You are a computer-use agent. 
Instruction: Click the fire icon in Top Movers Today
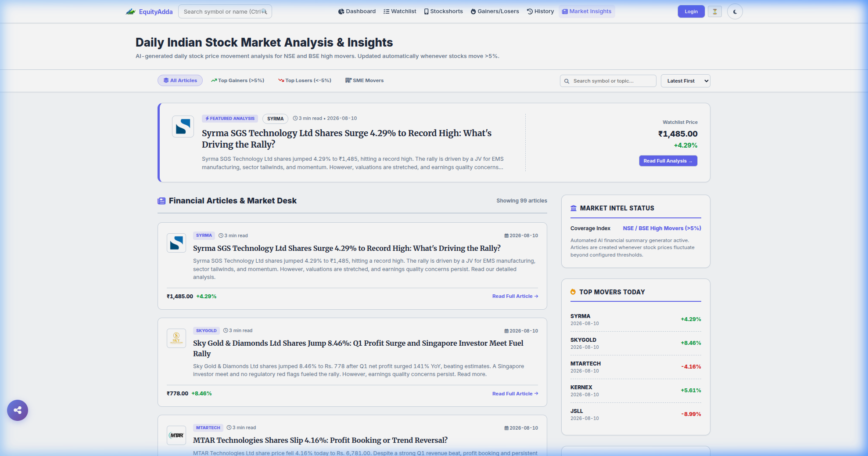(573, 292)
